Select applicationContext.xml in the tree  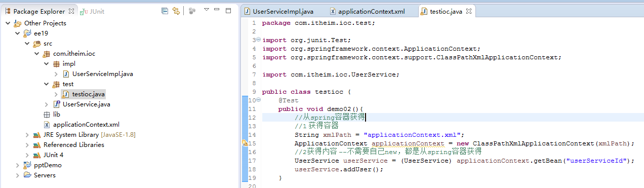(86, 125)
